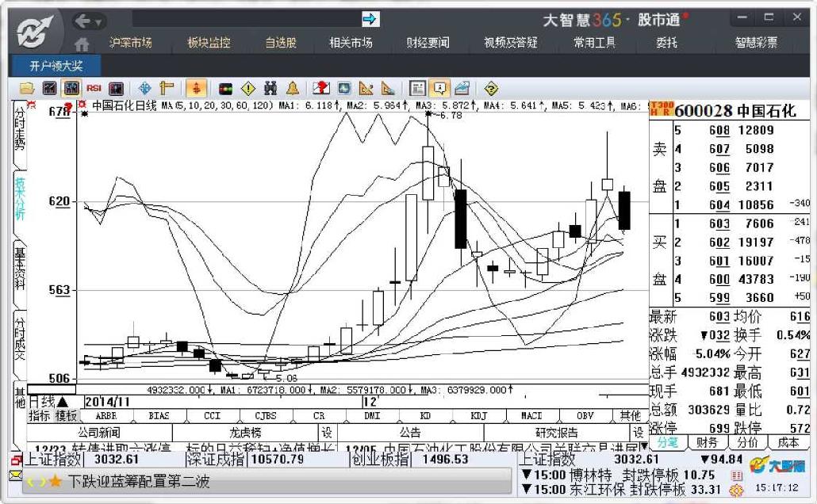Open the 委托 menu
The height and width of the screenshot is (504, 817).
coord(666,43)
